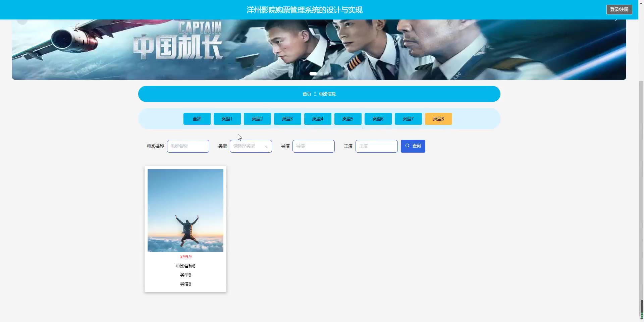Screen dimensions: 644x322
Task: Open the skydiver movie poster thumbnail
Action: click(185, 211)
